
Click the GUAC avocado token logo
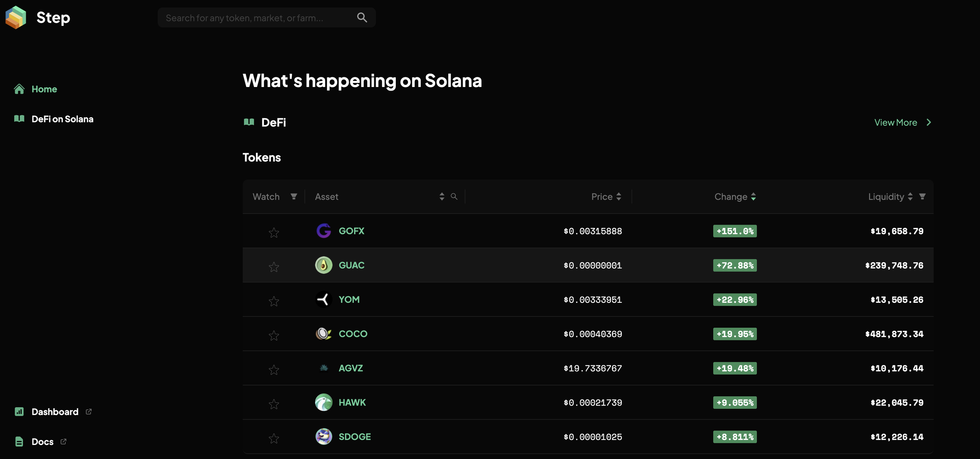[324, 265]
